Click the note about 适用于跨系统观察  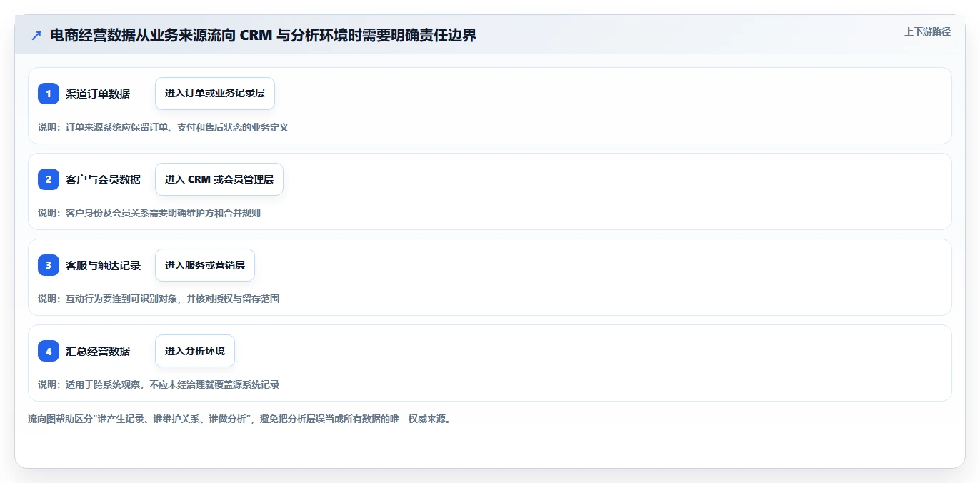pos(159,384)
